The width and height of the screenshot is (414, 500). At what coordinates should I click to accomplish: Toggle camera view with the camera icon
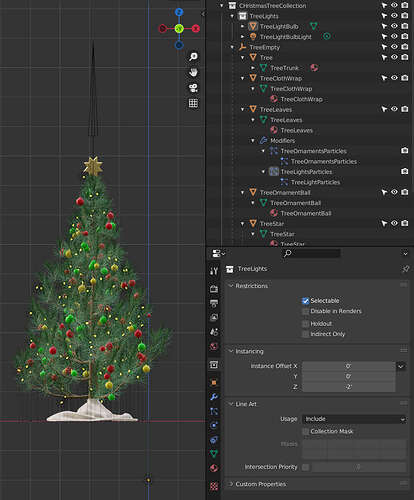click(193, 88)
